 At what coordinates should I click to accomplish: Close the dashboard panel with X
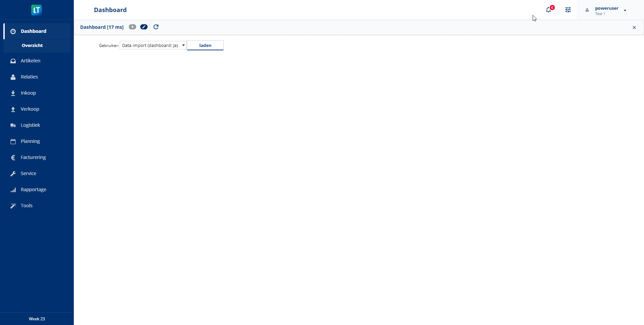(x=634, y=28)
